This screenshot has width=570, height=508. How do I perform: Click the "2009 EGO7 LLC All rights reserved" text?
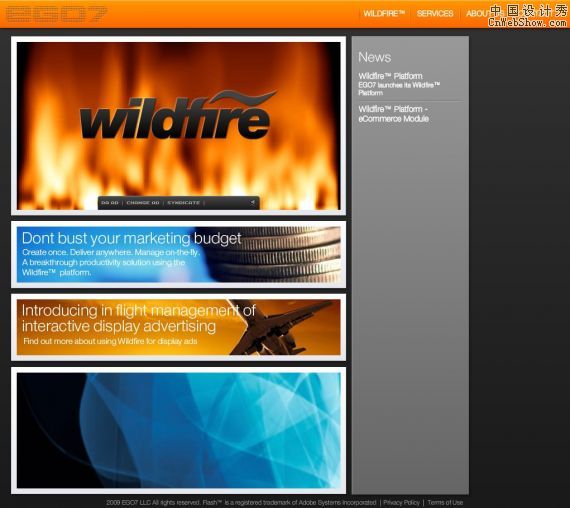pyautogui.click(x=153, y=503)
